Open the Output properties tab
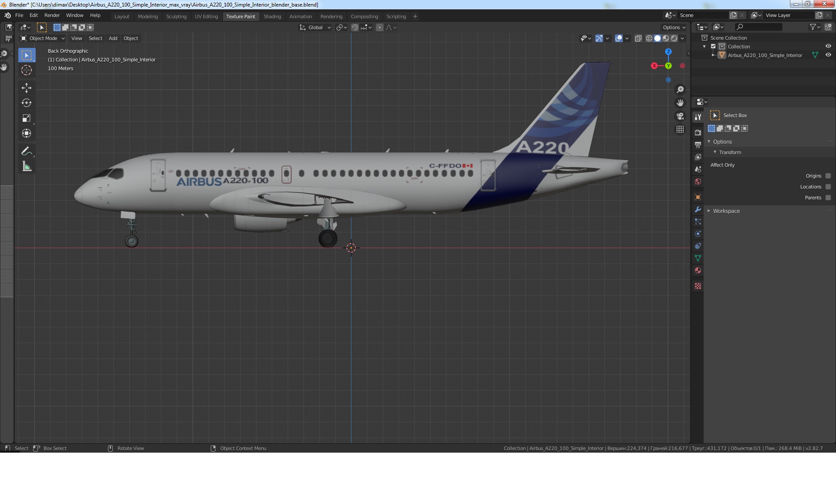This screenshot has height=504, width=836. [698, 144]
